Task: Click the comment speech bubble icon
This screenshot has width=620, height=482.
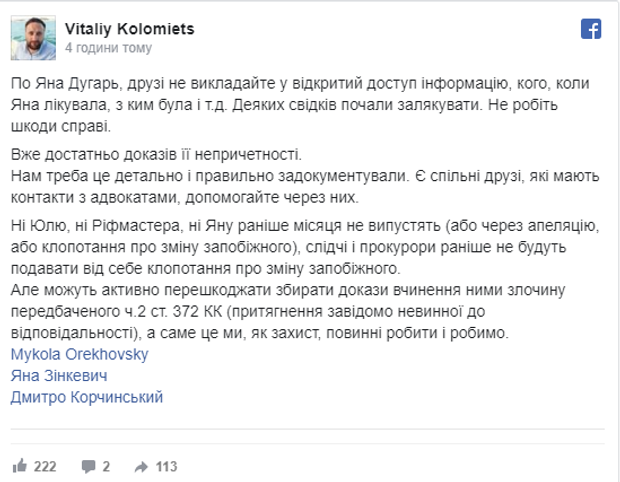Action: 89,466
